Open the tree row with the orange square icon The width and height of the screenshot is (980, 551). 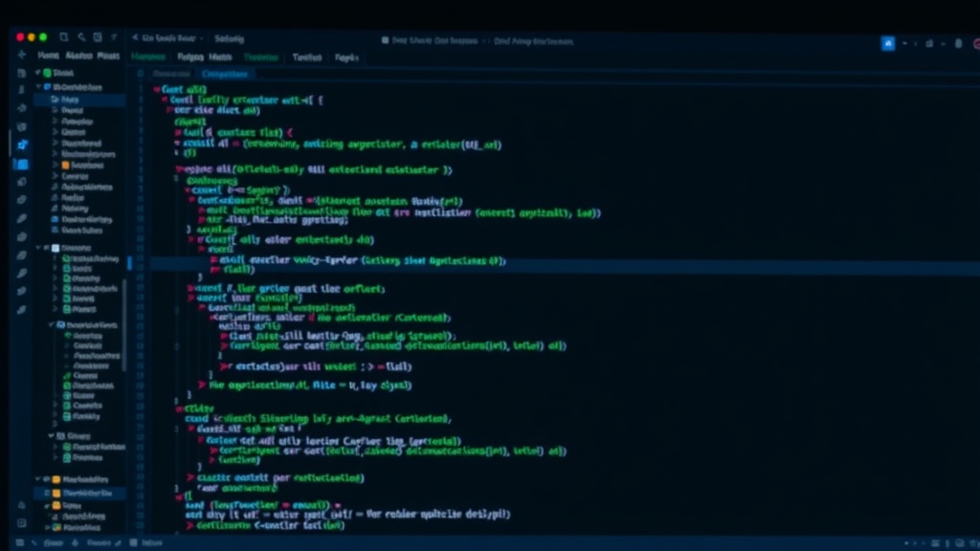80,165
